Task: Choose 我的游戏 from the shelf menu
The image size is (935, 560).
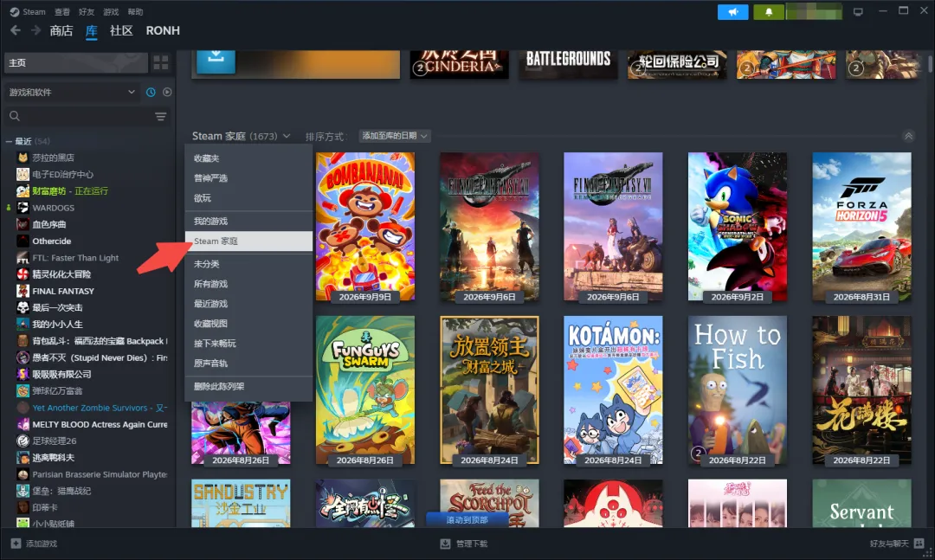Action: tap(248, 221)
